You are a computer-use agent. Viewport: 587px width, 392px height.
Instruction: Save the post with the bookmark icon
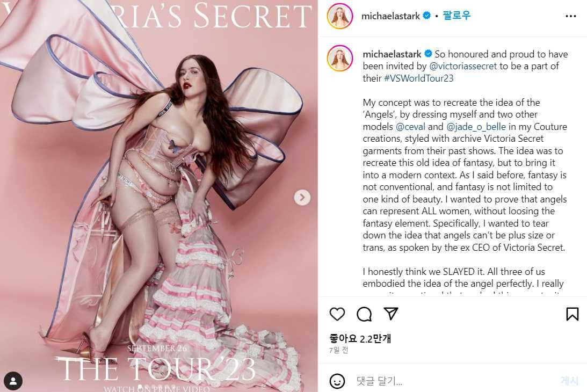tap(572, 314)
